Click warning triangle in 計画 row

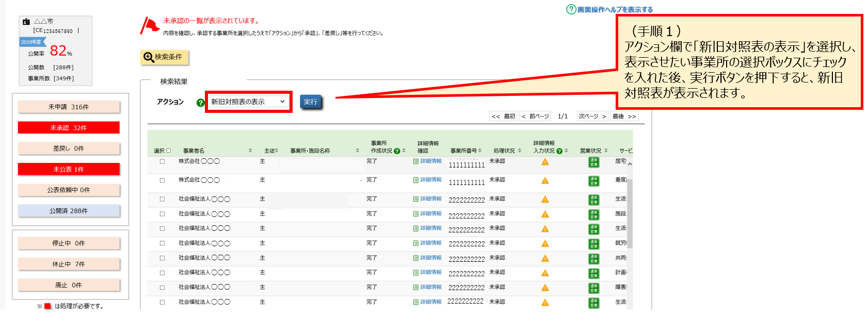tap(545, 273)
